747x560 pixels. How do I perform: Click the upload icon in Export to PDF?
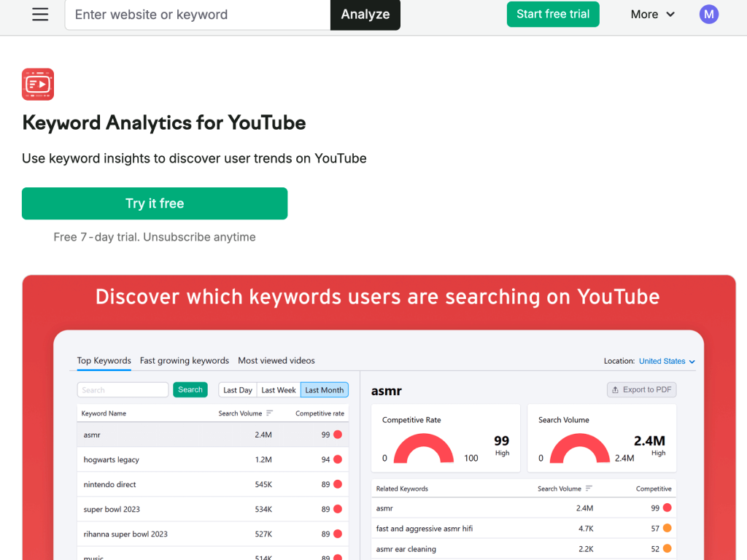(x=615, y=389)
